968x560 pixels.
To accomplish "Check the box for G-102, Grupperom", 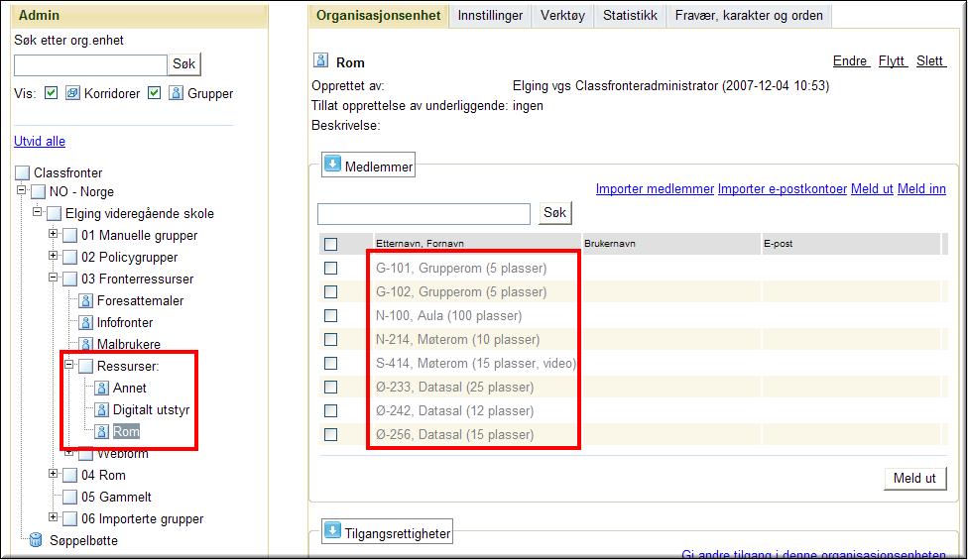I will (x=331, y=291).
